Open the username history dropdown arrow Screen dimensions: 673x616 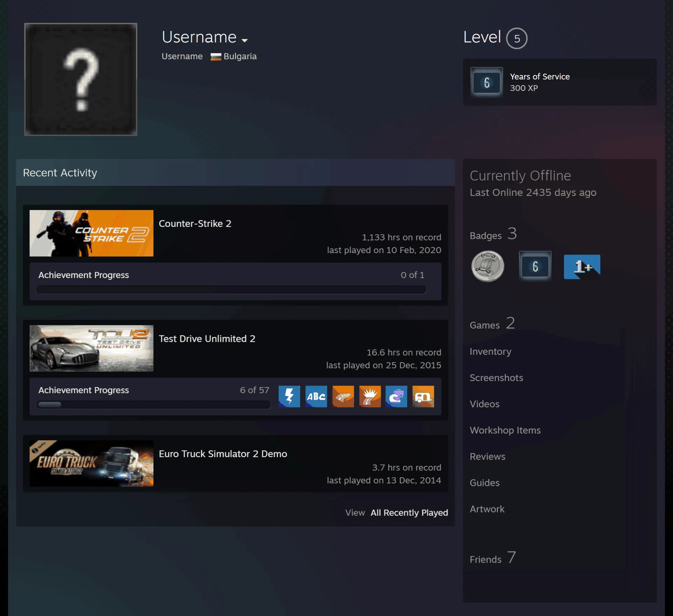245,40
